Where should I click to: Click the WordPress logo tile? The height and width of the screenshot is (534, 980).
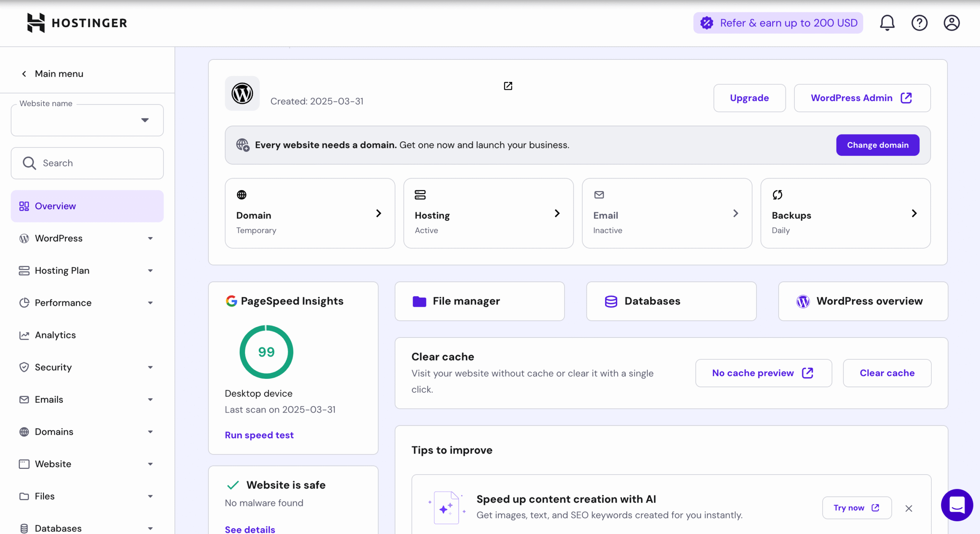pos(242,93)
